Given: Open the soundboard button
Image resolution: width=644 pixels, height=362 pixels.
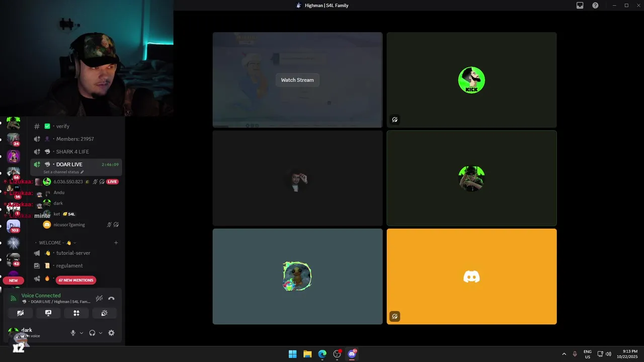Looking at the screenshot, I should pyautogui.click(x=104, y=313).
